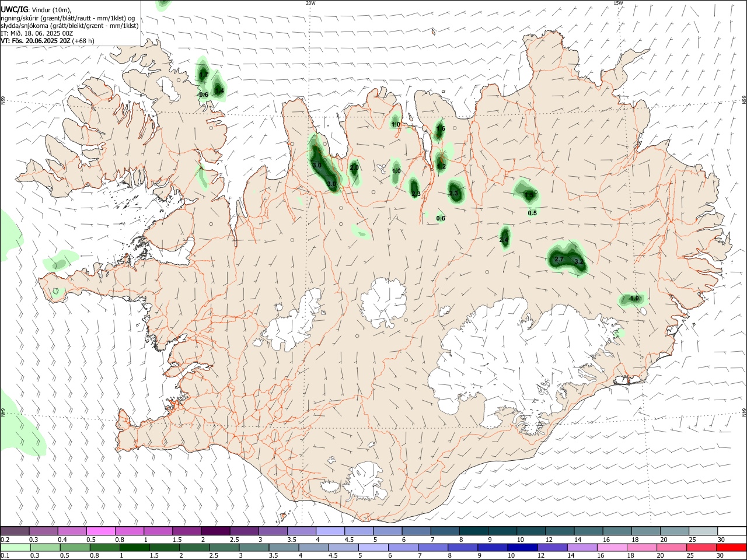747x560 pixels.
Task: Click the "20W" longitude label
Action: click(310, 3)
